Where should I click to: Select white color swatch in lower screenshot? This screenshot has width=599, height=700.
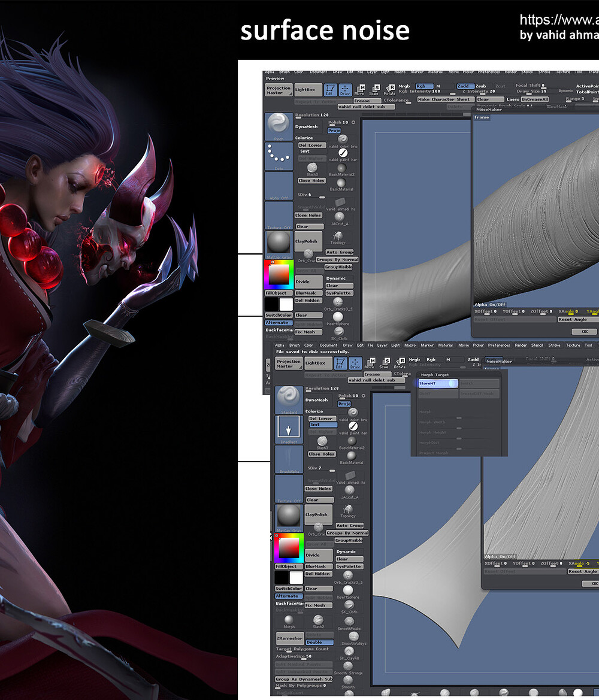[x=296, y=578]
